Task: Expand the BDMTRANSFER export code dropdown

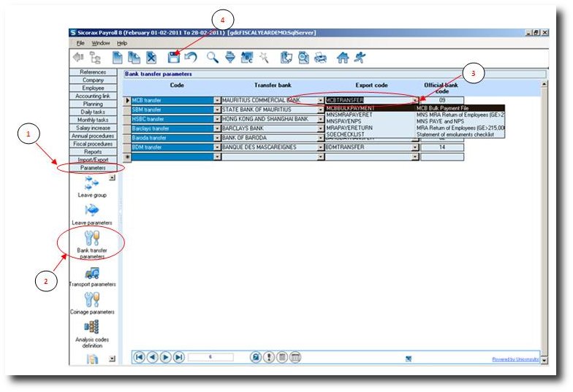Action: click(x=415, y=147)
